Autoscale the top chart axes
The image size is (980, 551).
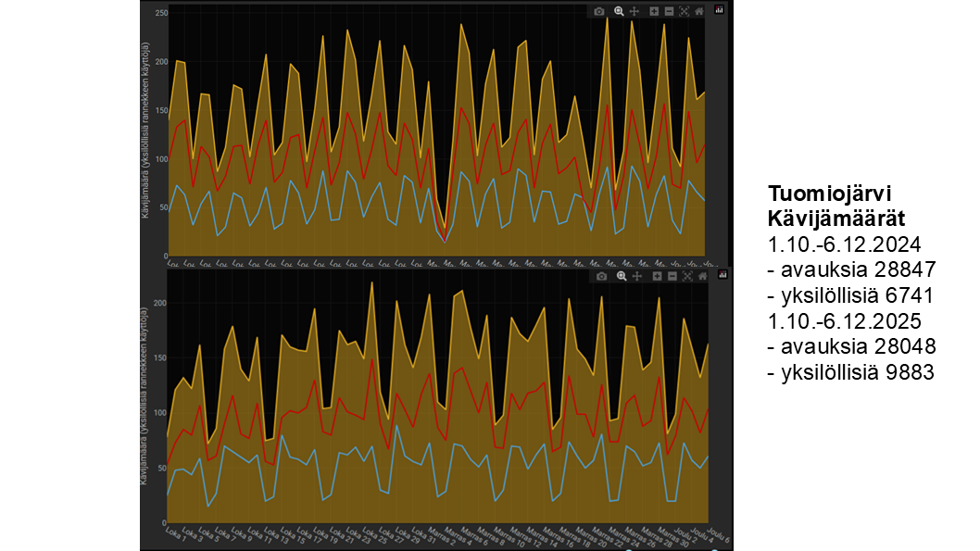point(685,11)
